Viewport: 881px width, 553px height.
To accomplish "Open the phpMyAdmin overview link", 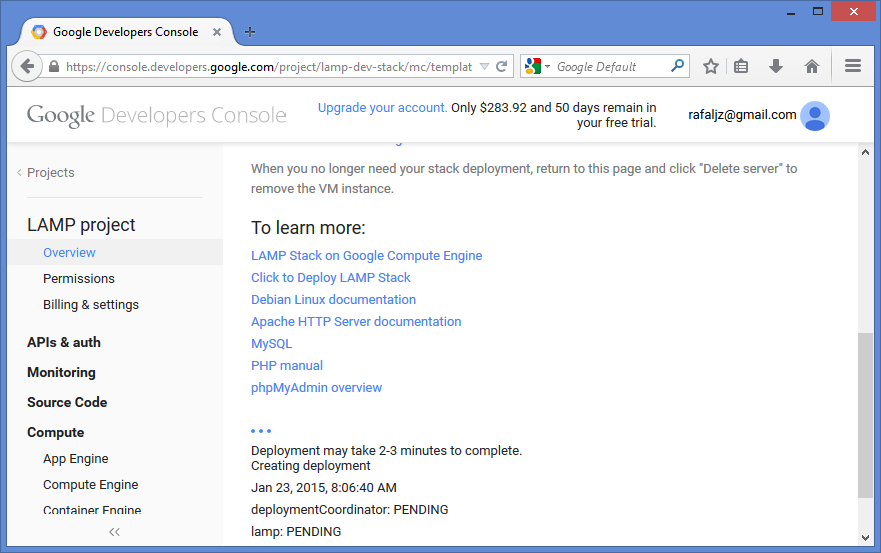I will click(x=316, y=388).
